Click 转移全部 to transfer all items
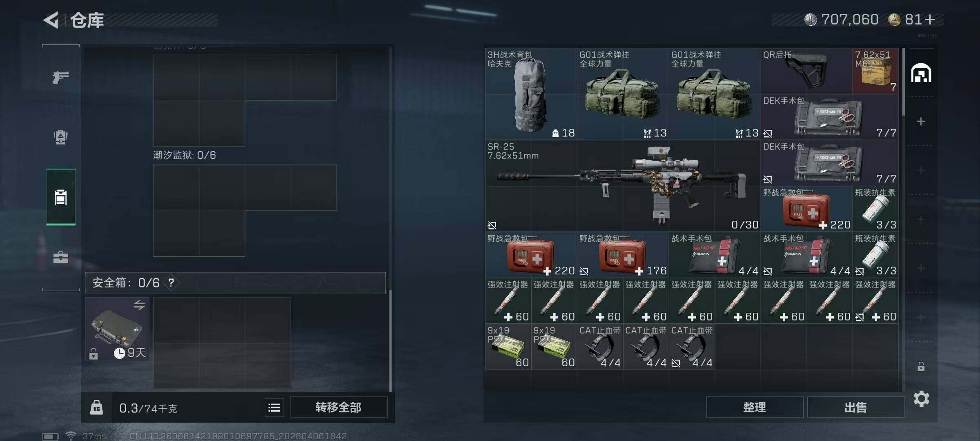 pos(338,407)
